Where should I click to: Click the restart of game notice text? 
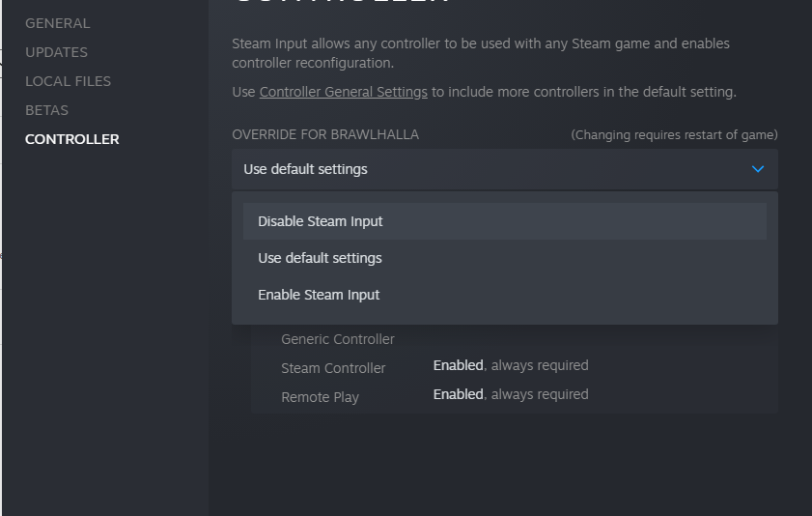674,134
